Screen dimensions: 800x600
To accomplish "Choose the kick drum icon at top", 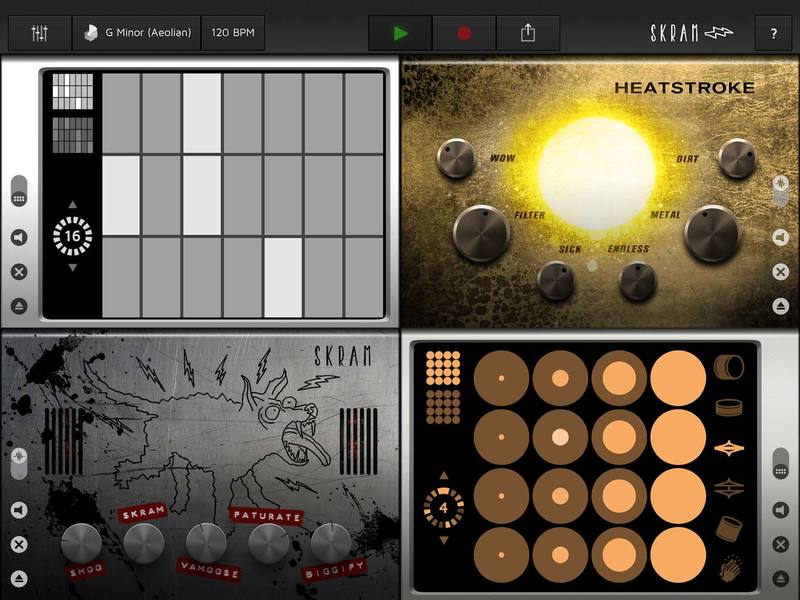I will point(729,367).
